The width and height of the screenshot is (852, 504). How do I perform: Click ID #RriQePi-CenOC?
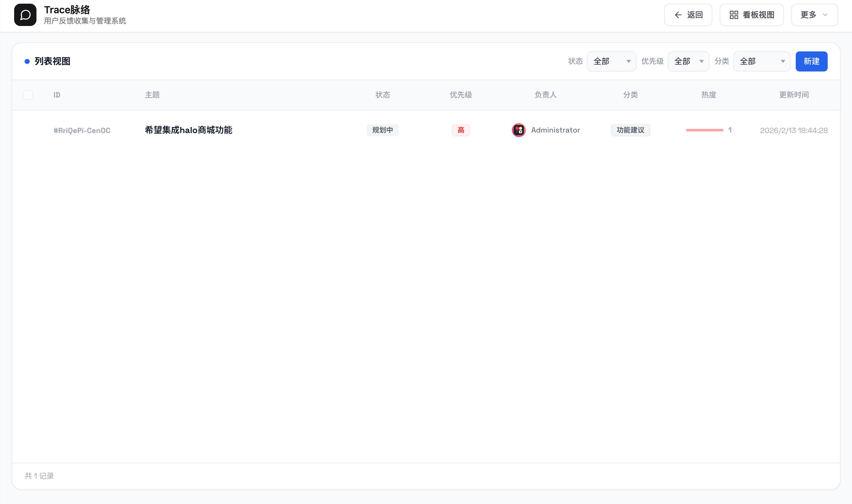click(82, 131)
